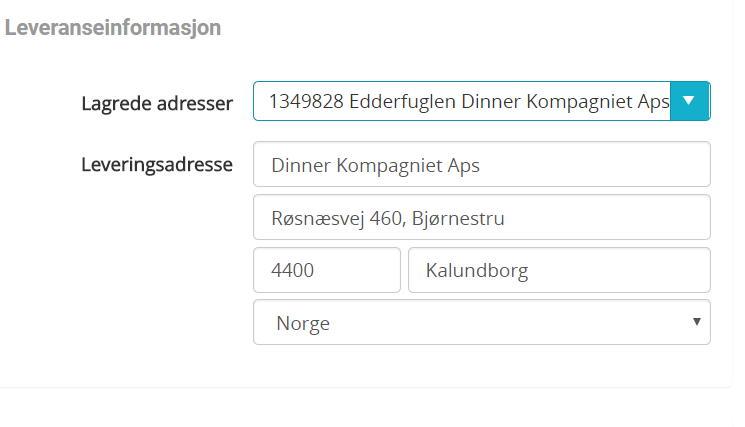Image resolution: width=745 pixels, height=427 pixels.
Task: Click the Lagrede adresser label
Action: (157, 103)
